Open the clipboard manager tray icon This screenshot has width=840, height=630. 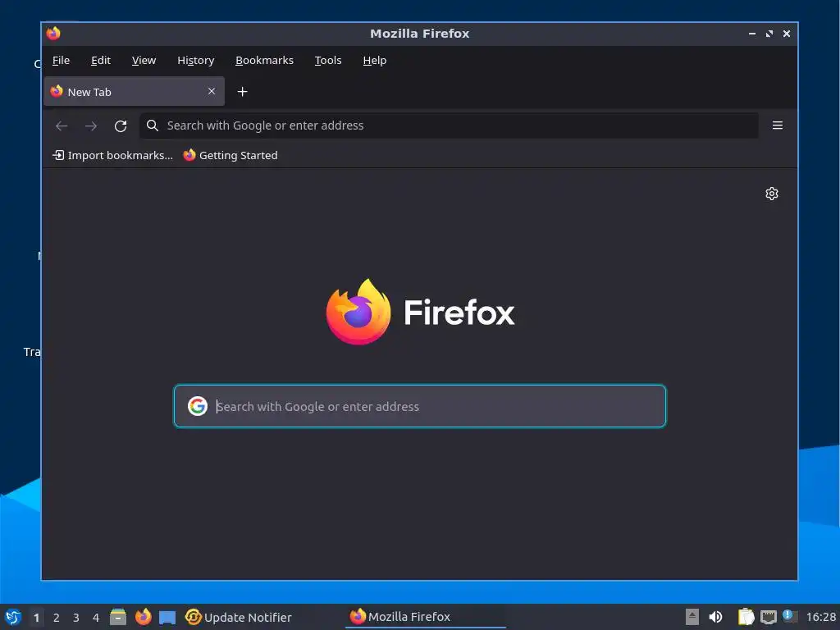click(746, 617)
